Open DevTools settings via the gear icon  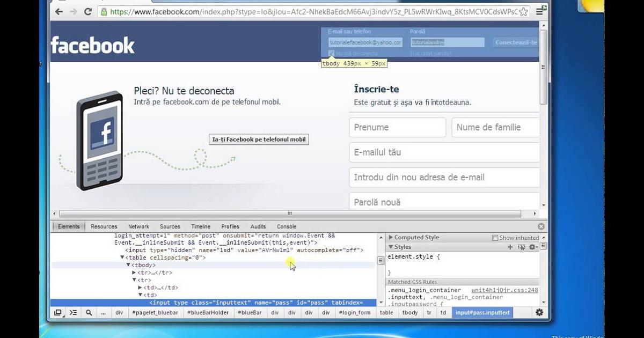539,312
